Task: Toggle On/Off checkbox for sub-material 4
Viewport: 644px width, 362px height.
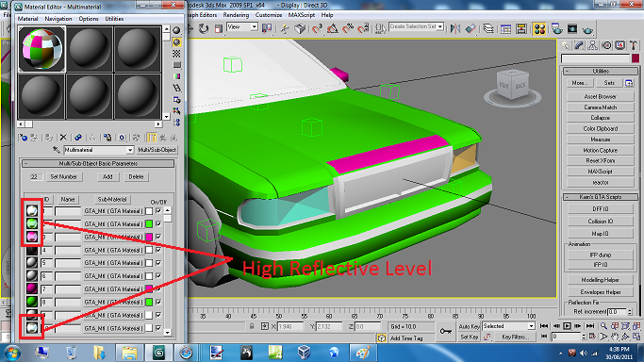Action: pyautogui.click(x=158, y=250)
